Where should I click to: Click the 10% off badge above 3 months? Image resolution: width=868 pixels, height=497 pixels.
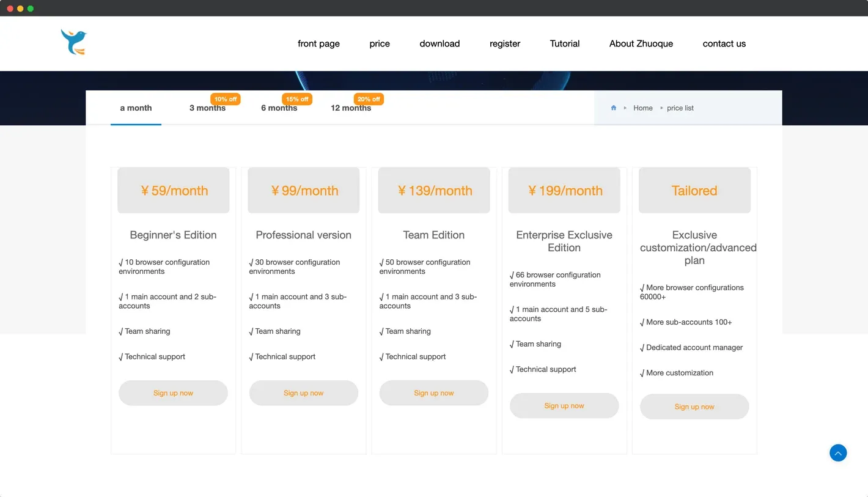225,98
